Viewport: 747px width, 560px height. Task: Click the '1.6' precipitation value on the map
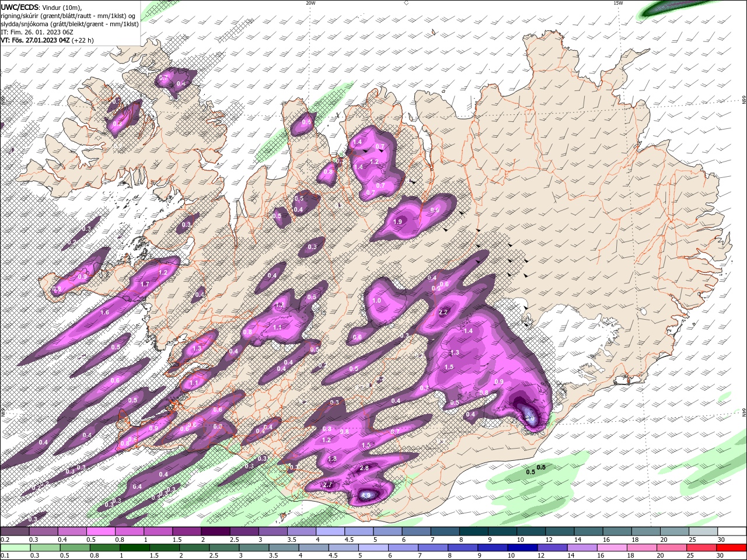click(105, 313)
